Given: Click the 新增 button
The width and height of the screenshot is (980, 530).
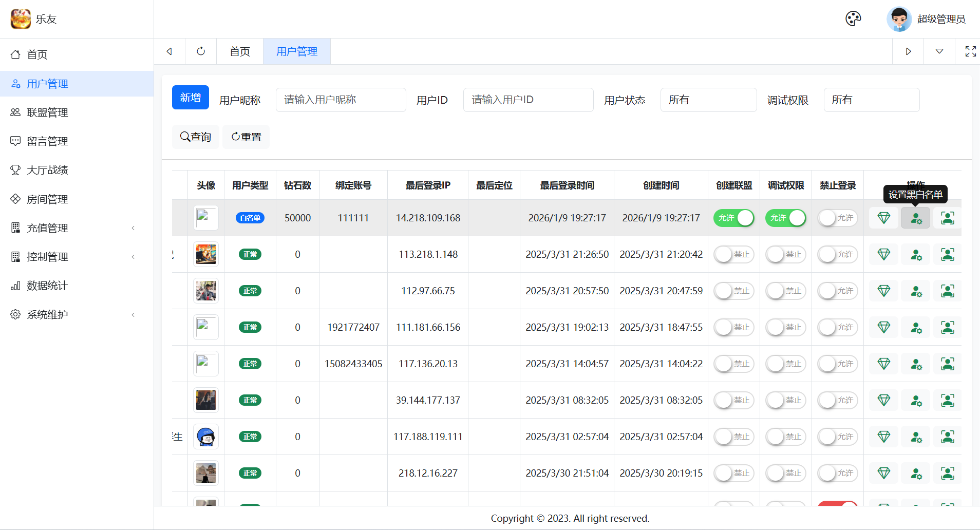Looking at the screenshot, I should [x=190, y=98].
